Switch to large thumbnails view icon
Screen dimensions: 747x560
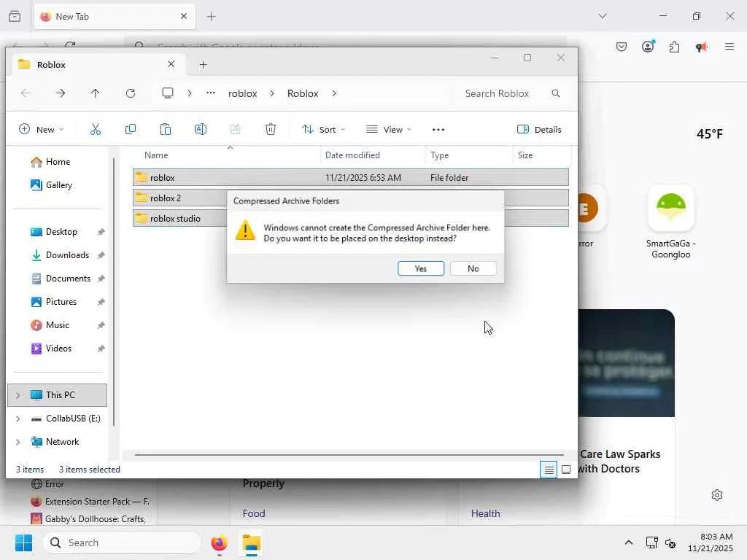point(566,470)
